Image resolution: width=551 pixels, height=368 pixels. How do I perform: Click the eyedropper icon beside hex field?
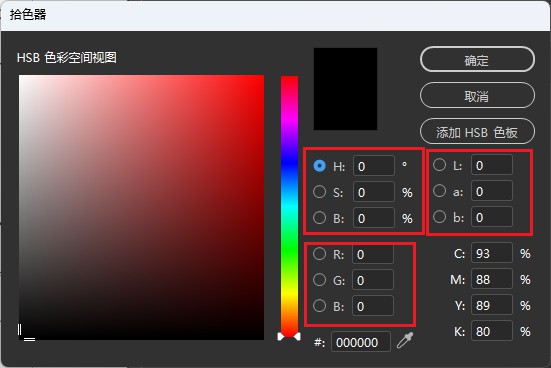point(405,341)
